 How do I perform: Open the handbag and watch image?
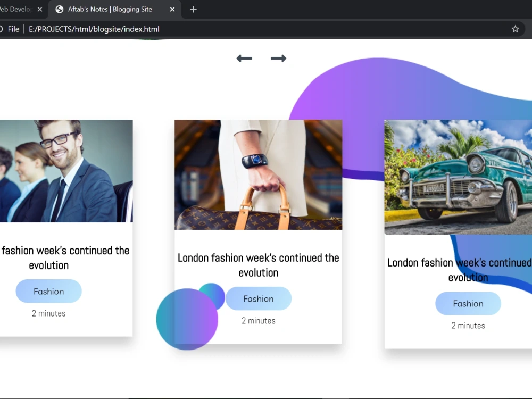(x=258, y=174)
